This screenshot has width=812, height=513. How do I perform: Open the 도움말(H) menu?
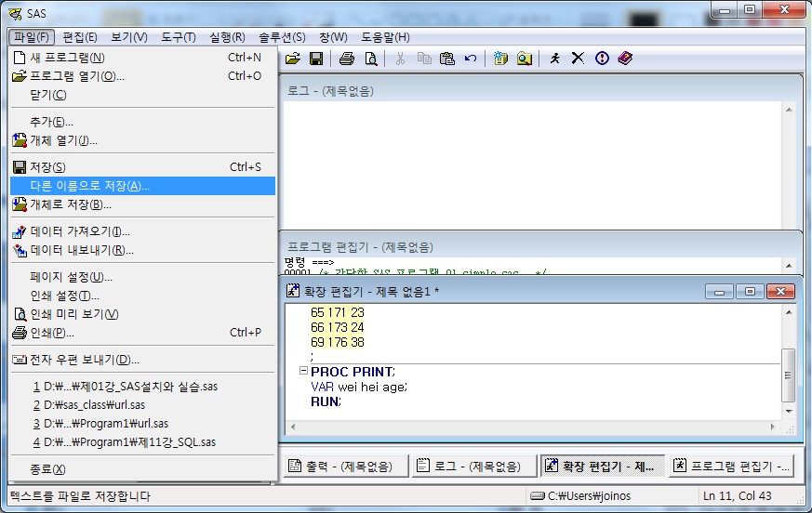pyautogui.click(x=385, y=37)
